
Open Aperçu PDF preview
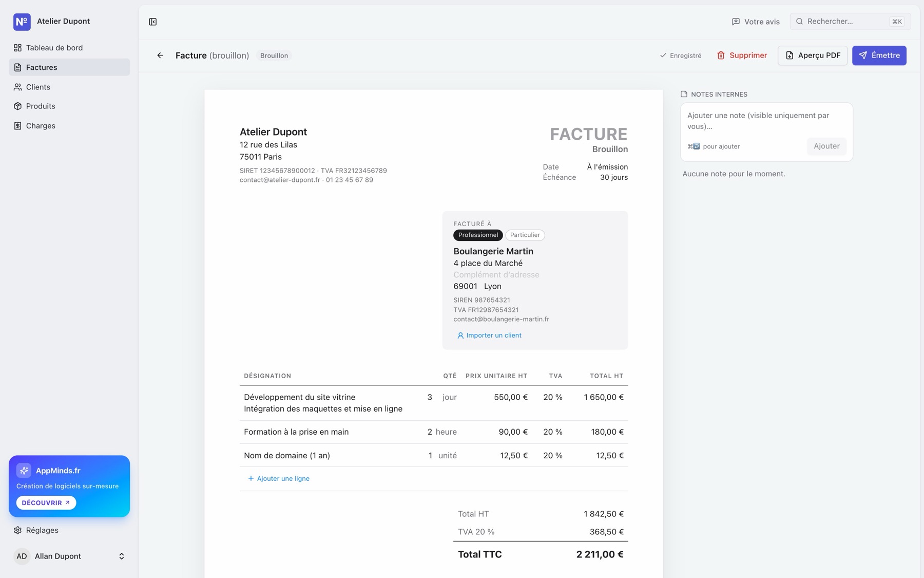coord(813,55)
